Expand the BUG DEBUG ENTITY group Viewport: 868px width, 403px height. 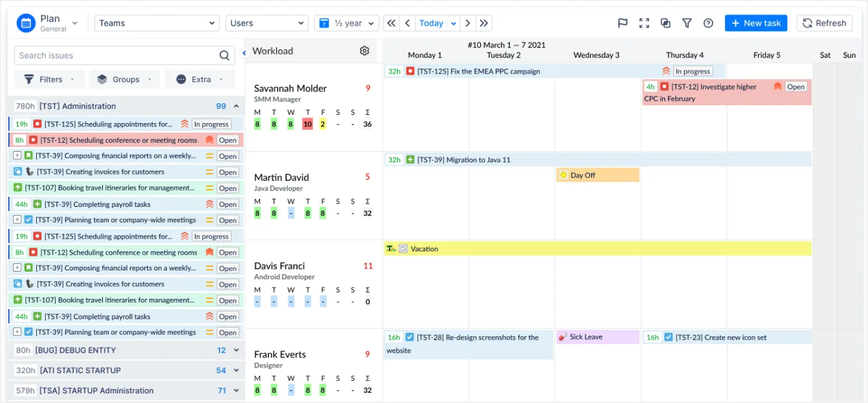(237, 350)
